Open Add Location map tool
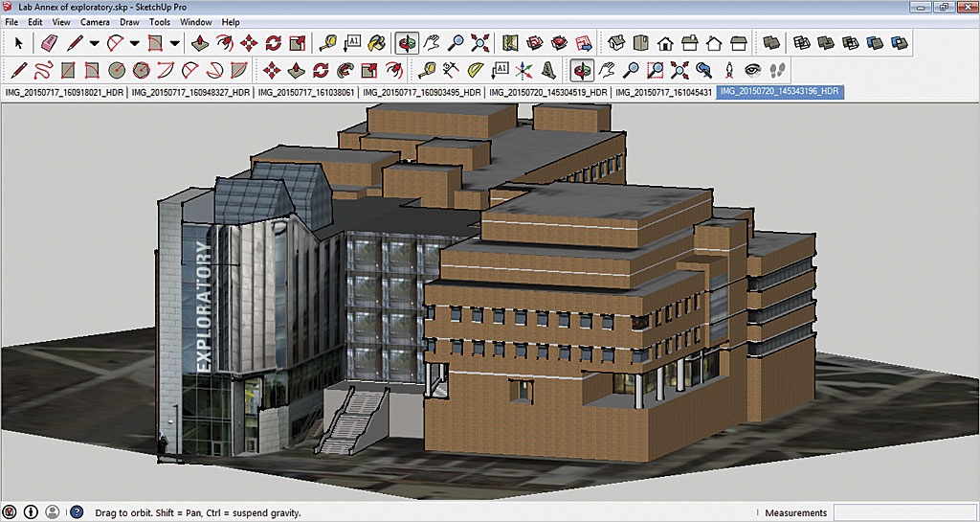 tap(511, 43)
